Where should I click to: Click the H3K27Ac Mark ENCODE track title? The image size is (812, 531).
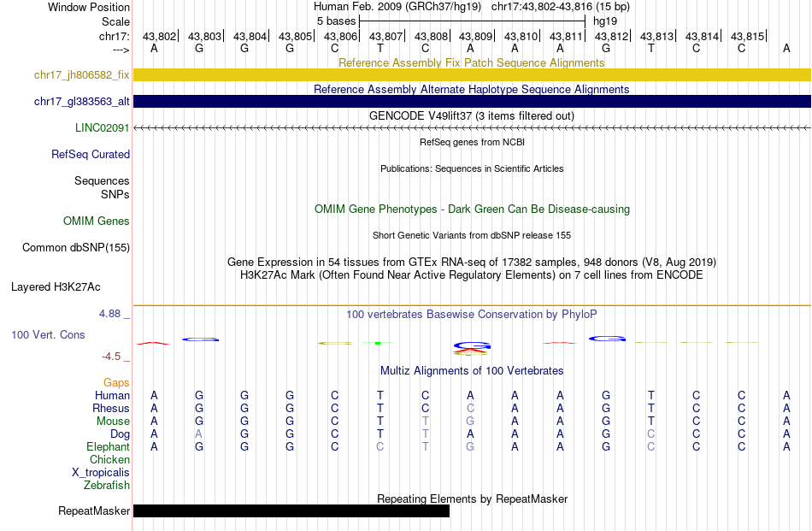point(471,275)
